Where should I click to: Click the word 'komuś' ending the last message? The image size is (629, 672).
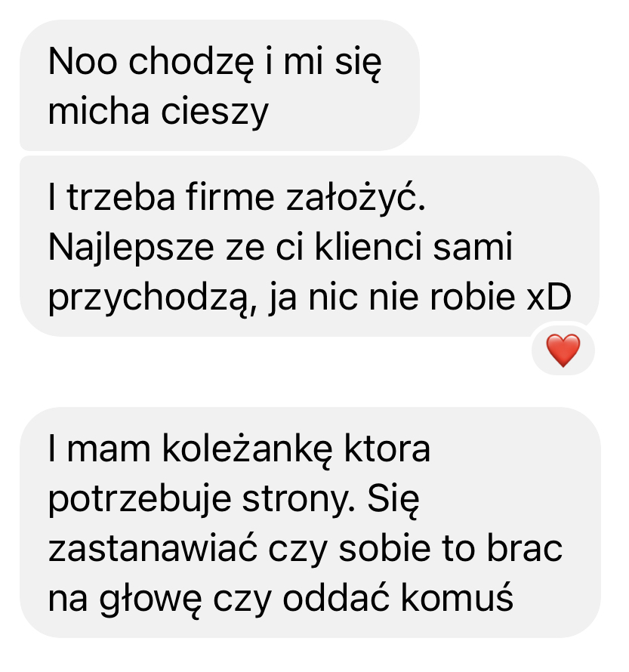tap(457, 598)
